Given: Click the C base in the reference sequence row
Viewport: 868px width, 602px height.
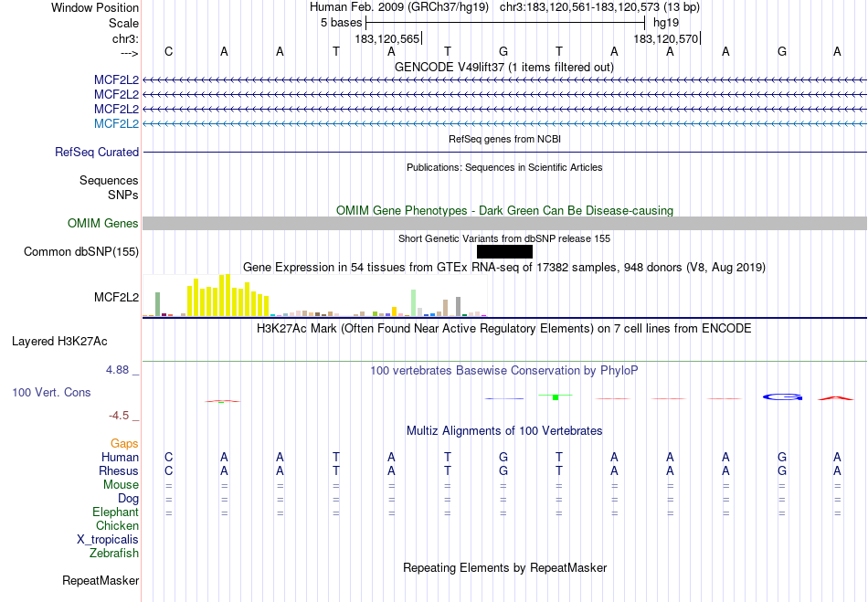Looking at the screenshot, I should [169, 51].
